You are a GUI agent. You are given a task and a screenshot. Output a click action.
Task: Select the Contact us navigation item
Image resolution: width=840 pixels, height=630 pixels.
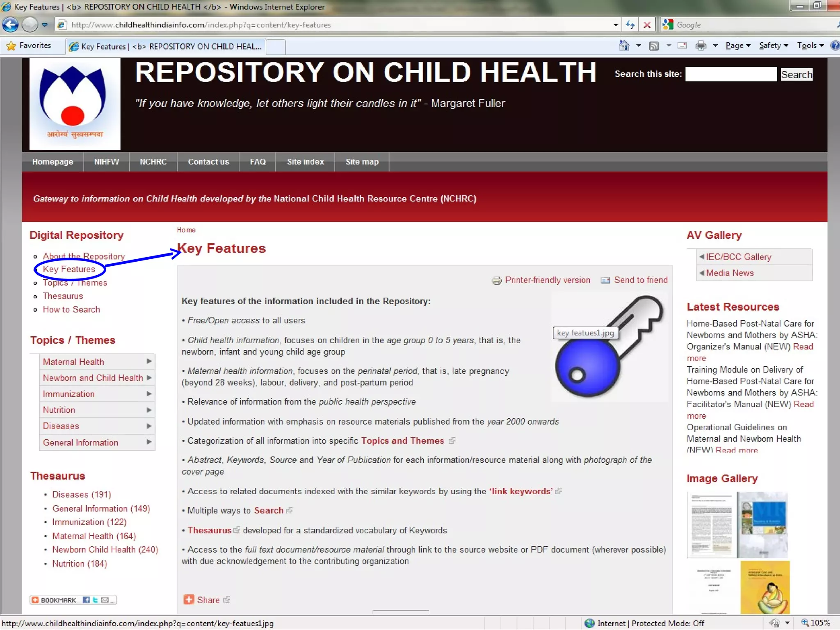[208, 162]
